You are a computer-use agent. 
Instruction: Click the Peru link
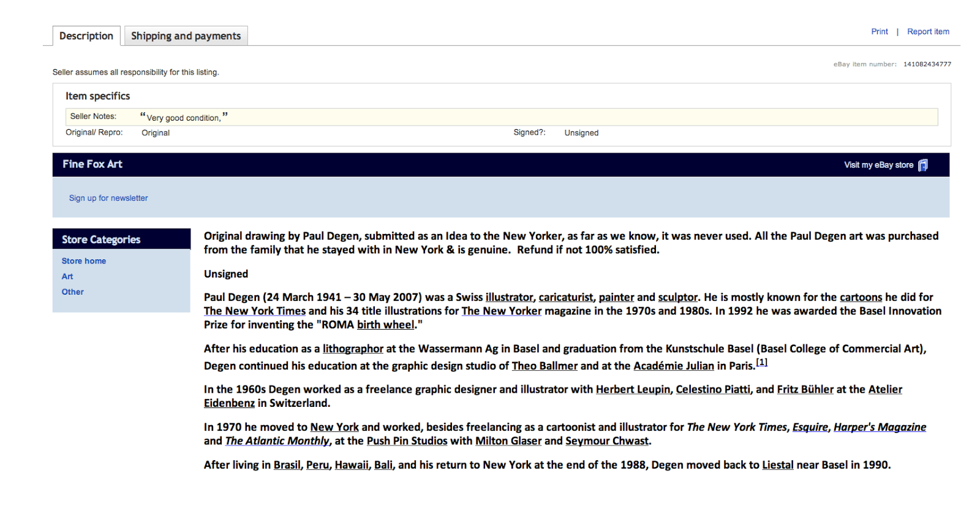[x=317, y=465]
